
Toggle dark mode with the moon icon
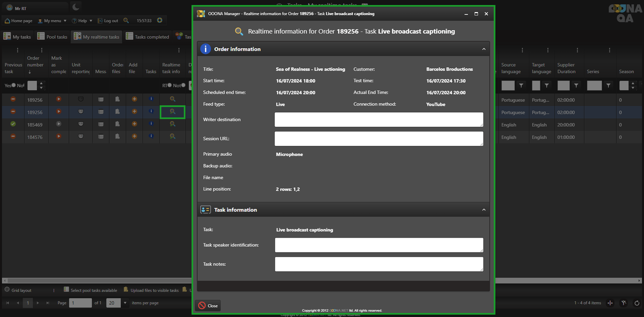(76, 7)
